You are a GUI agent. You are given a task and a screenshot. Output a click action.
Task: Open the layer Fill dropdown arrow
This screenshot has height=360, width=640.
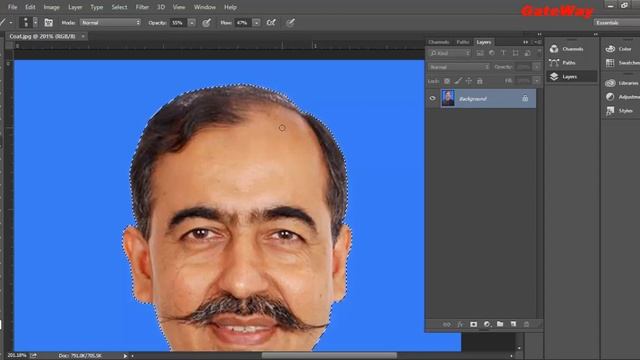(x=537, y=81)
